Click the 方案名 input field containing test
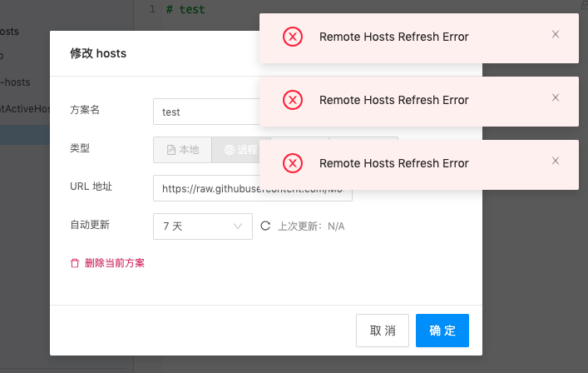 206,112
